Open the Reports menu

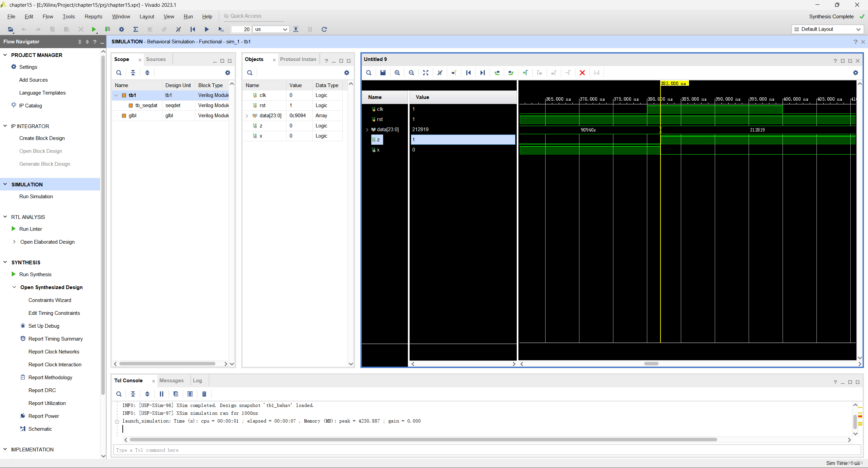[93, 17]
